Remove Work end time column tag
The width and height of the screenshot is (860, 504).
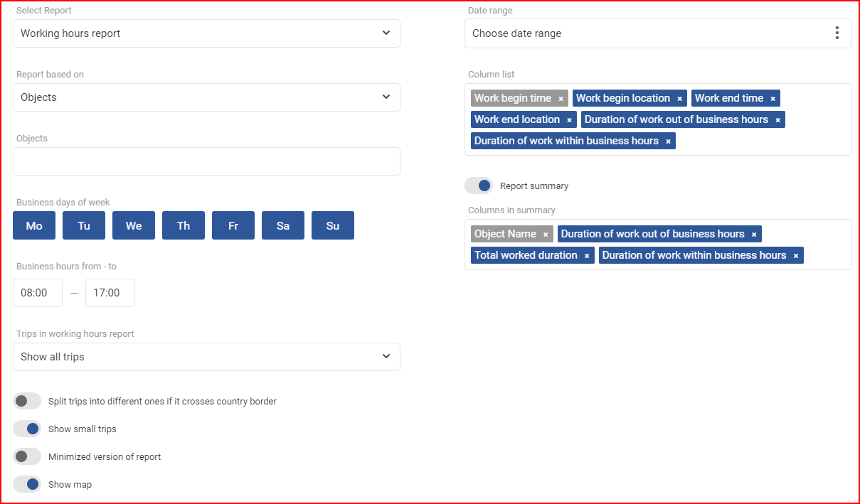pyautogui.click(x=773, y=99)
